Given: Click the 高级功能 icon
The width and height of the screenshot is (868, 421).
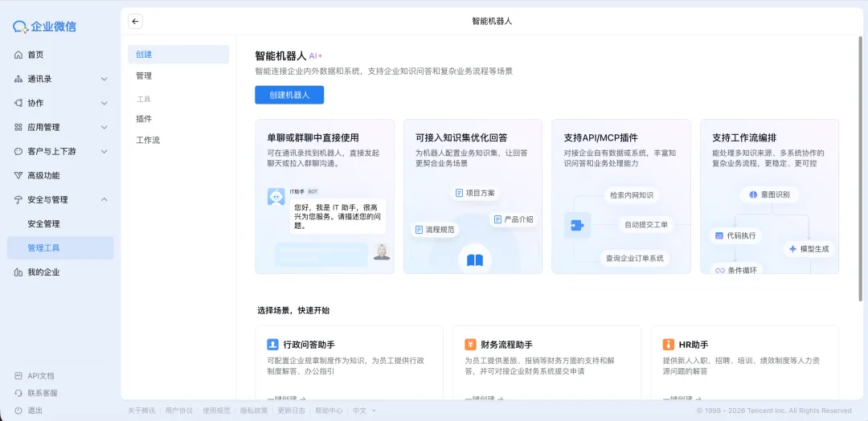Looking at the screenshot, I should [x=18, y=175].
